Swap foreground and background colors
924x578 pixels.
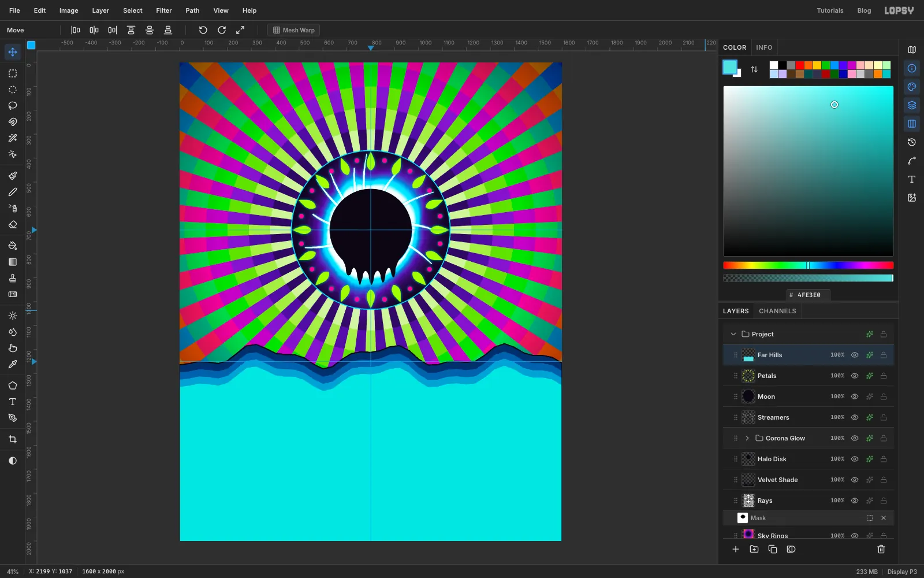pos(754,69)
